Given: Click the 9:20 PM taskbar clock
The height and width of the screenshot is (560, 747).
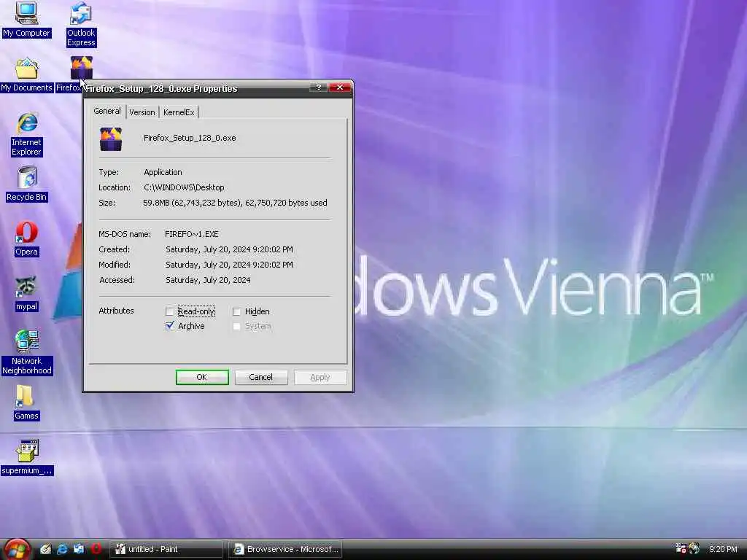Looking at the screenshot, I should click(x=723, y=549).
